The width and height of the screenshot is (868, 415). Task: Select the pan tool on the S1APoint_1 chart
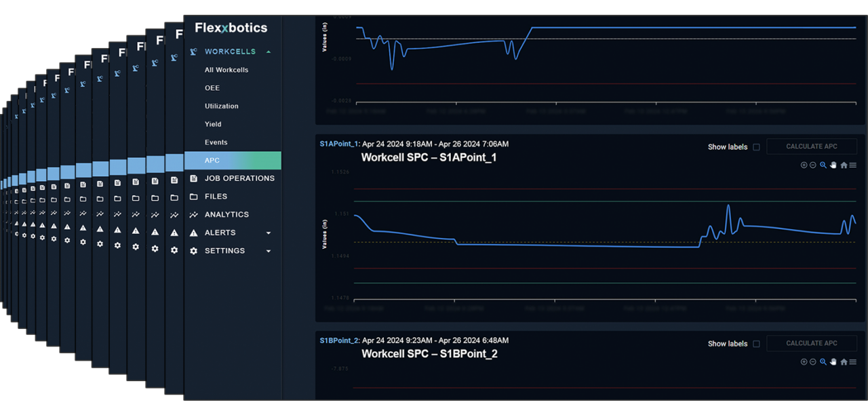coord(833,165)
